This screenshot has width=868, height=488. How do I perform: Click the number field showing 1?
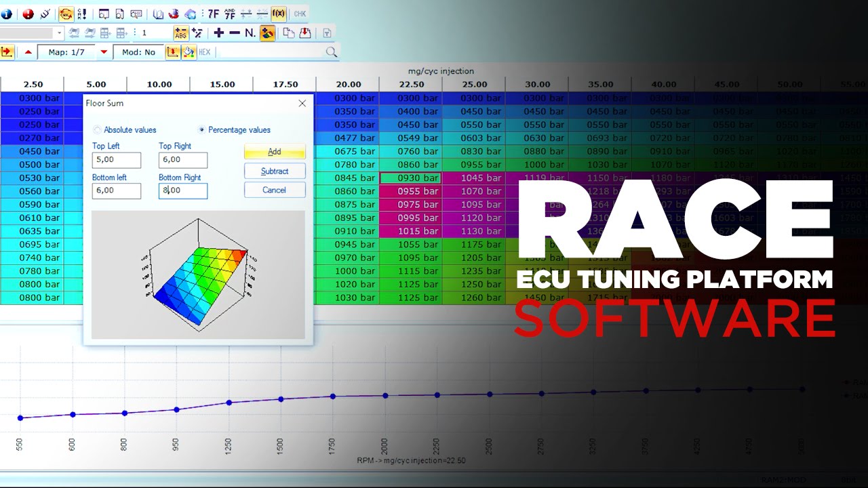coord(154,33)
